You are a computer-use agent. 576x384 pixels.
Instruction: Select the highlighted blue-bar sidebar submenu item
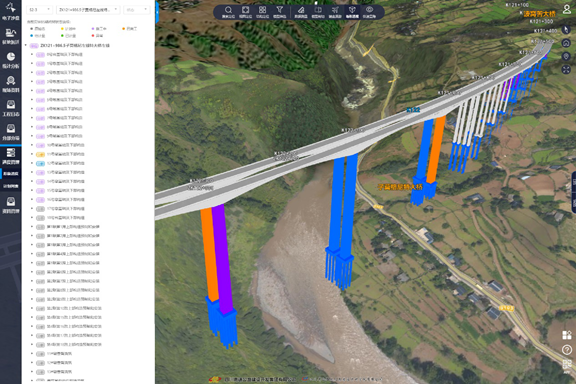click(x=11, y=173)
